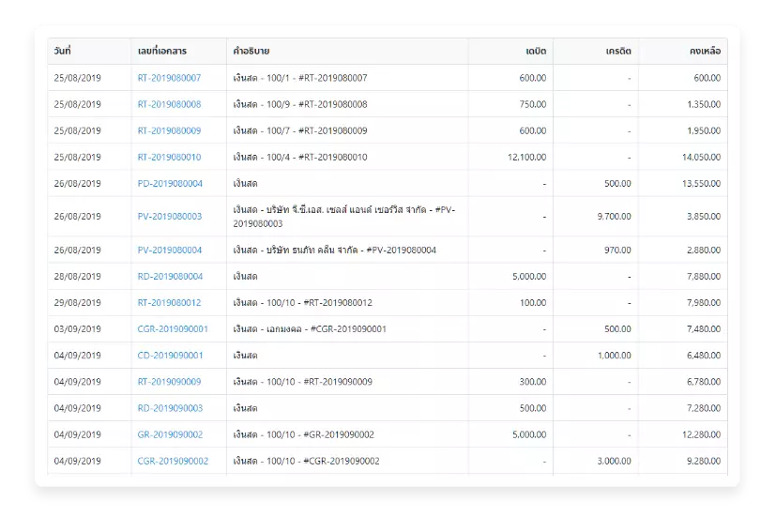Select debit amount 100.00
776x532 pixels.
(x=533, y=302)
